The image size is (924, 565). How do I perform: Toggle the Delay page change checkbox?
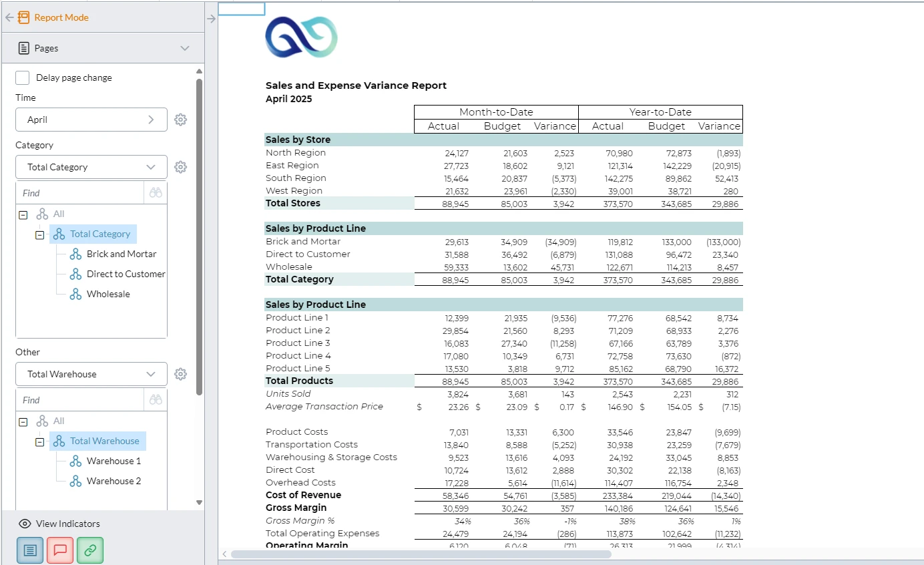[23, 77]
